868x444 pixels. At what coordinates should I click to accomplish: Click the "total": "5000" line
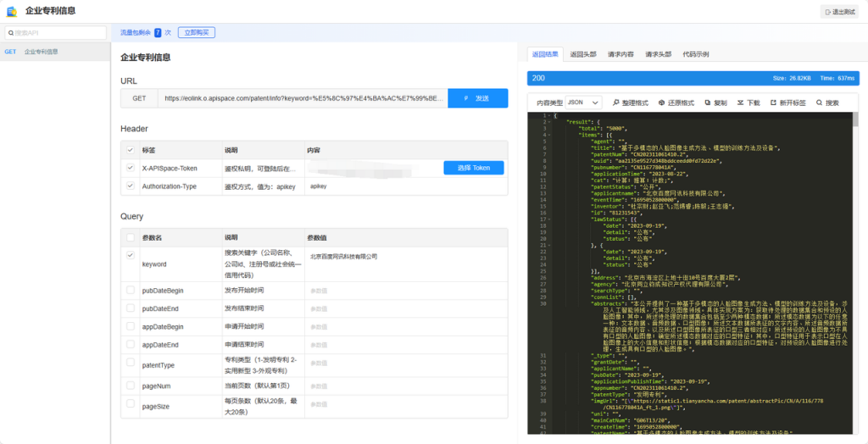601,128
